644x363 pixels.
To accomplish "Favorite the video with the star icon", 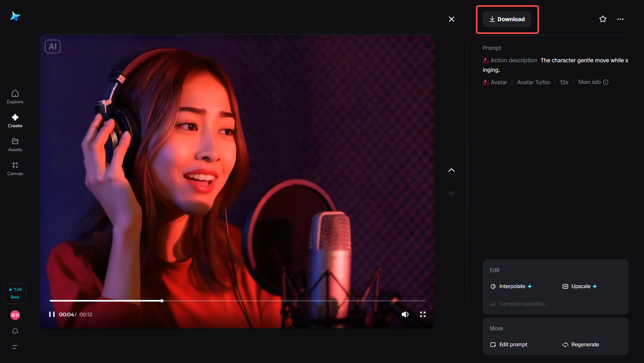I will pos(603,19).
